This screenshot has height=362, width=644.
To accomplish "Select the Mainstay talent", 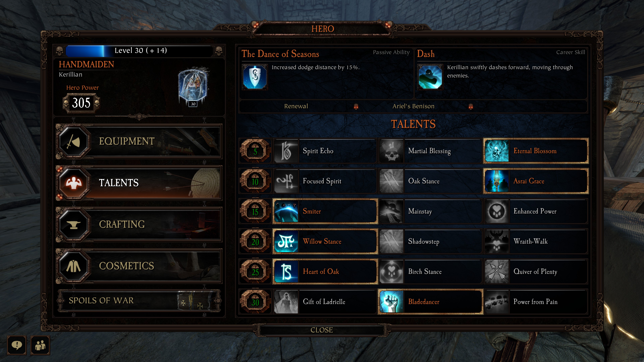I will tap(430, 211).
